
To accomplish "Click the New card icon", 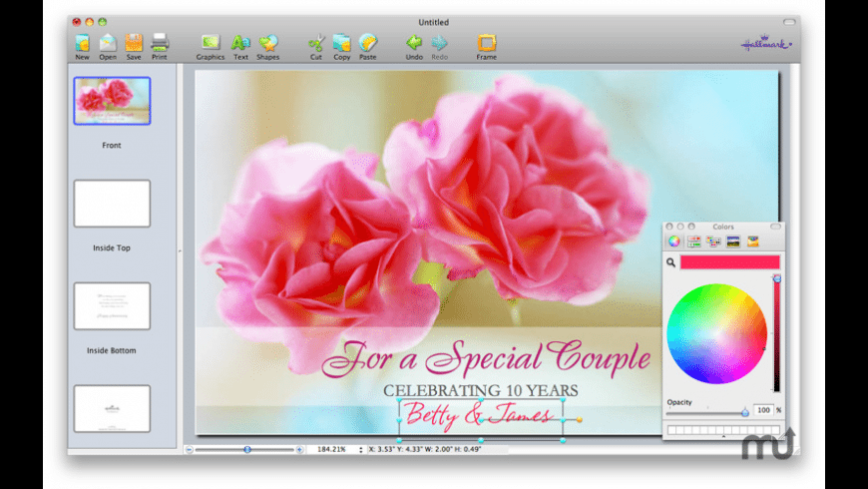I will click(x=82, y=43).
